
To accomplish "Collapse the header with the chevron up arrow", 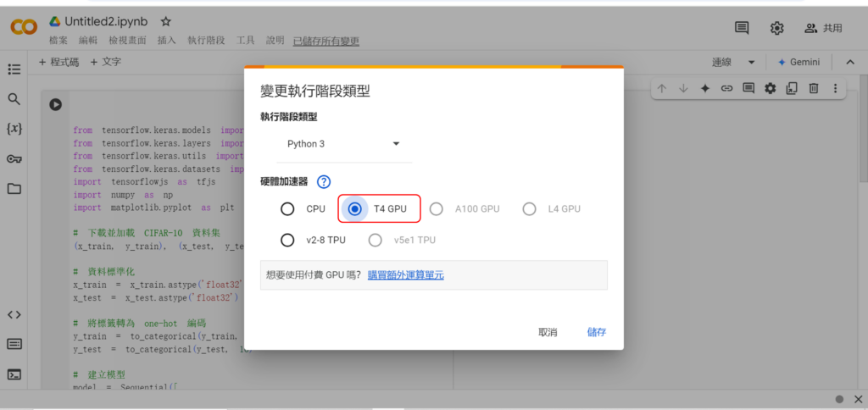I will point(849,63).
